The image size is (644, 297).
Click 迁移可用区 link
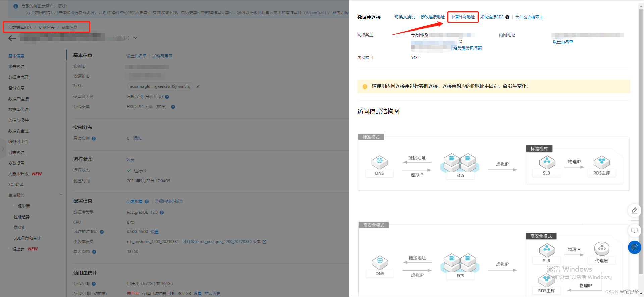162,56
